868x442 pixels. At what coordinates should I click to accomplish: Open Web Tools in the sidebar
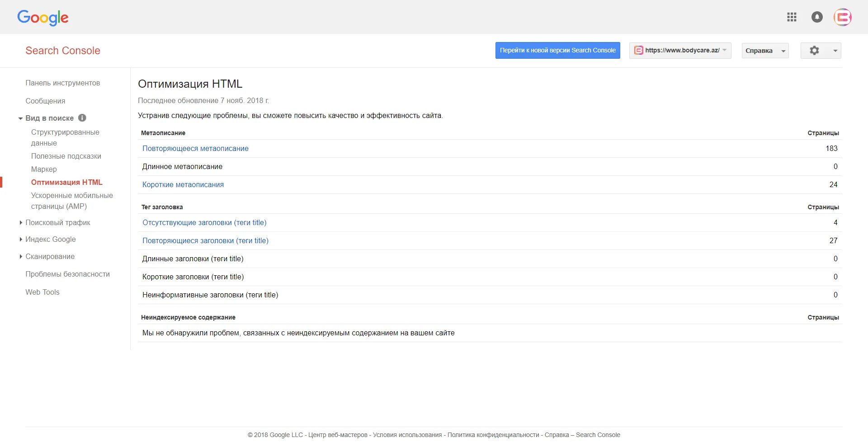(x=42, y=292)
